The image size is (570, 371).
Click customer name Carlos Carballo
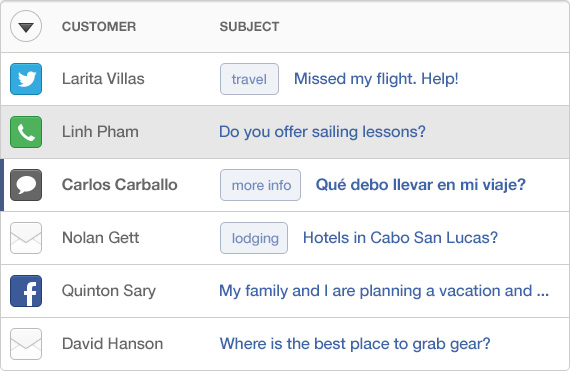[120, 185]
